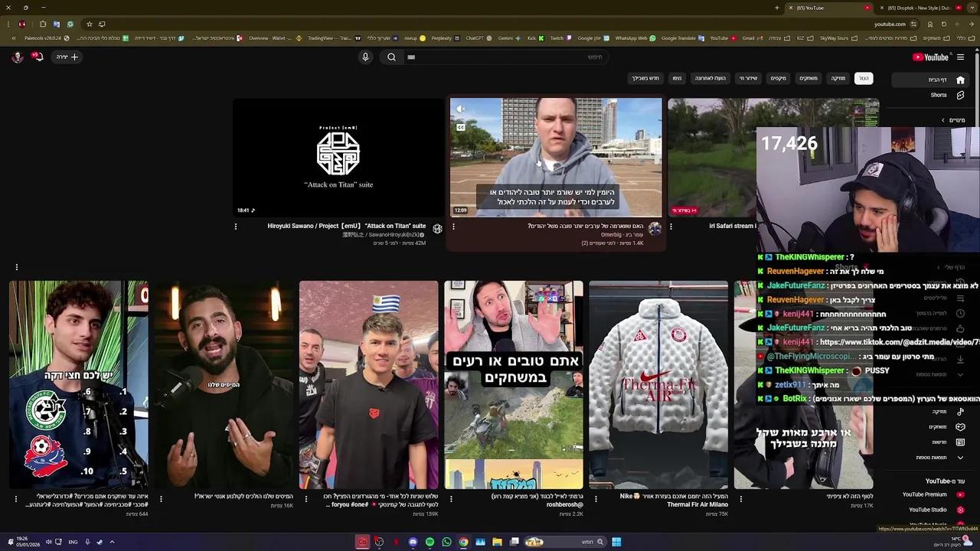The image size is (980, 551).
Task: Open the ChatGPT bookmark
Action: [x=478, y=37]
